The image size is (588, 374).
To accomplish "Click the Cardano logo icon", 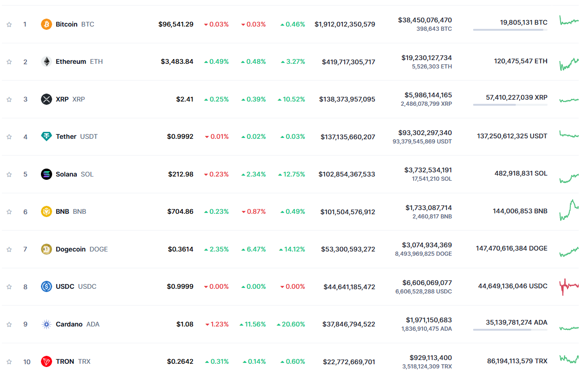I will click(x=46, y=324).
